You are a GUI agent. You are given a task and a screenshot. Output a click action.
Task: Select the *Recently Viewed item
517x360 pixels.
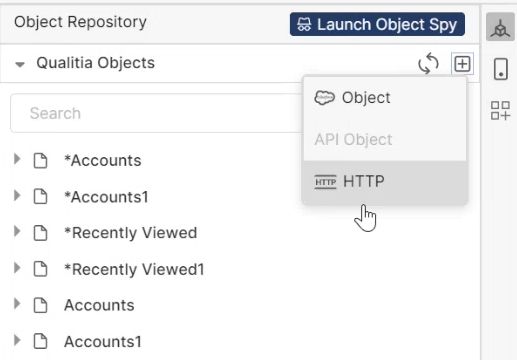(x=131, y=233)
